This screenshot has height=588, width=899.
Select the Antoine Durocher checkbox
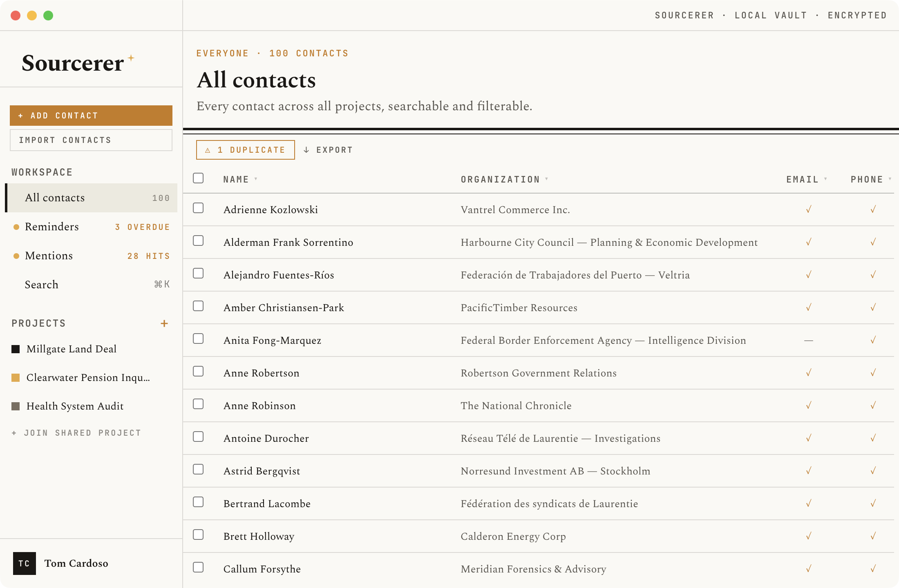[198, 437]
